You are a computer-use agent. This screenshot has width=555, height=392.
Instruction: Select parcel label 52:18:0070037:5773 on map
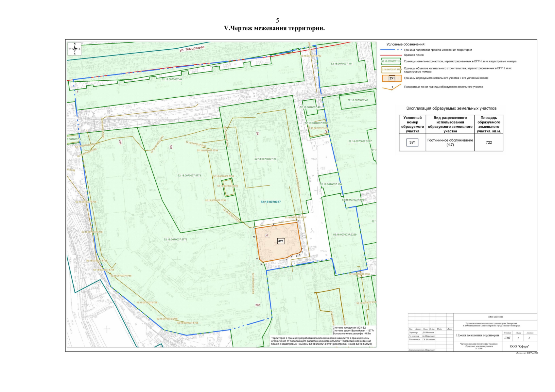189,175
